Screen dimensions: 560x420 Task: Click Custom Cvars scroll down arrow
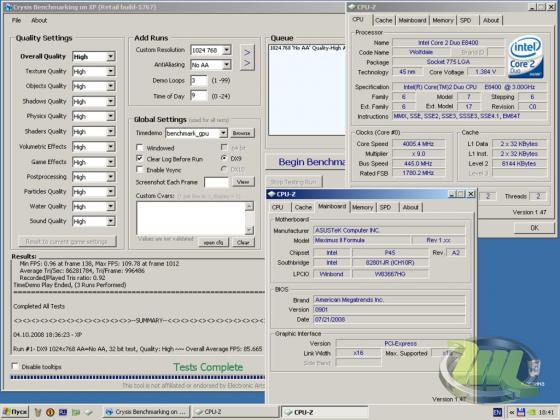pos(249,230)
